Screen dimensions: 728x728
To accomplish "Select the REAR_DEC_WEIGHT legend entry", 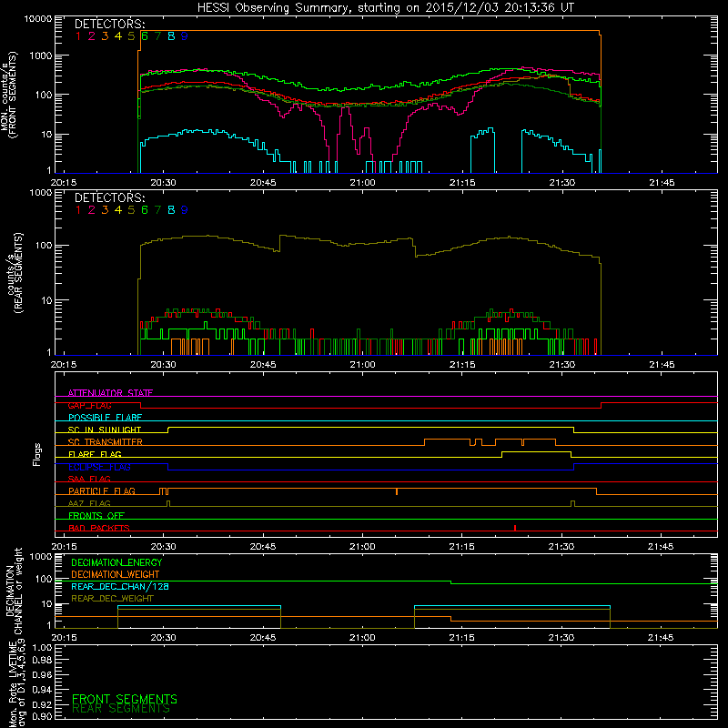I will tap(112, 599).
